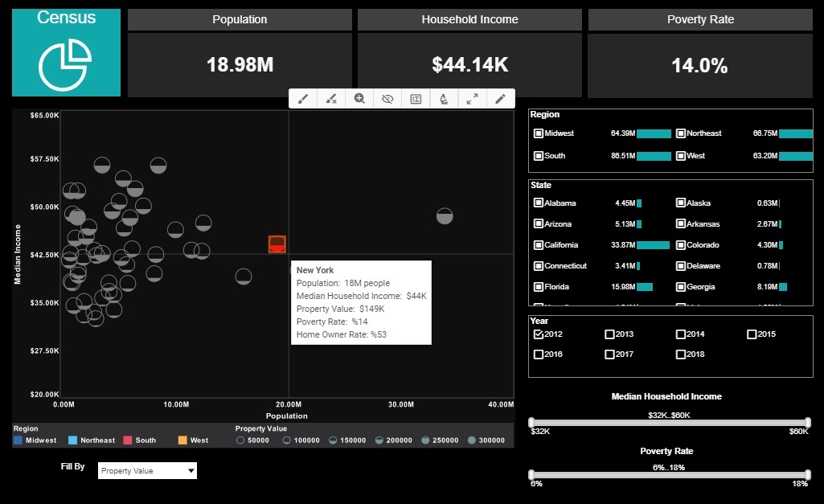Viewport: 824px width, 504px height.
Task: Check the Arkansas state checkbox
Action: (x=681, y=224)
